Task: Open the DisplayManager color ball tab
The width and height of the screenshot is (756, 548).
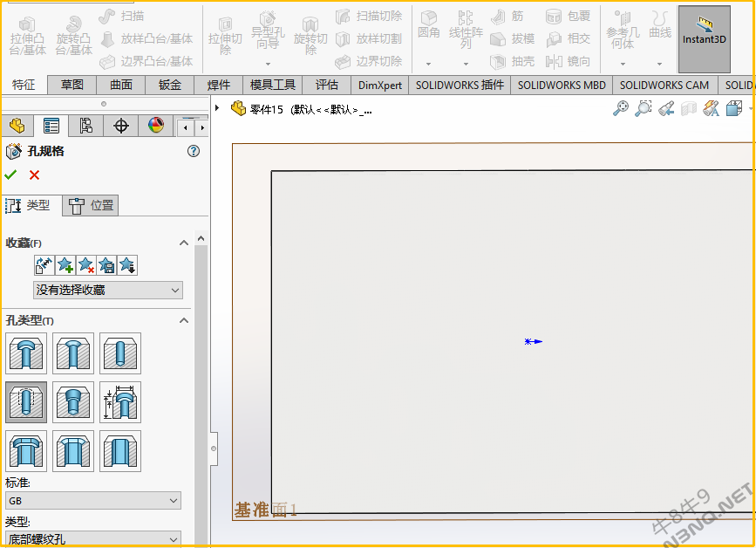Action: pyautogui.click(x=155, y=126)
